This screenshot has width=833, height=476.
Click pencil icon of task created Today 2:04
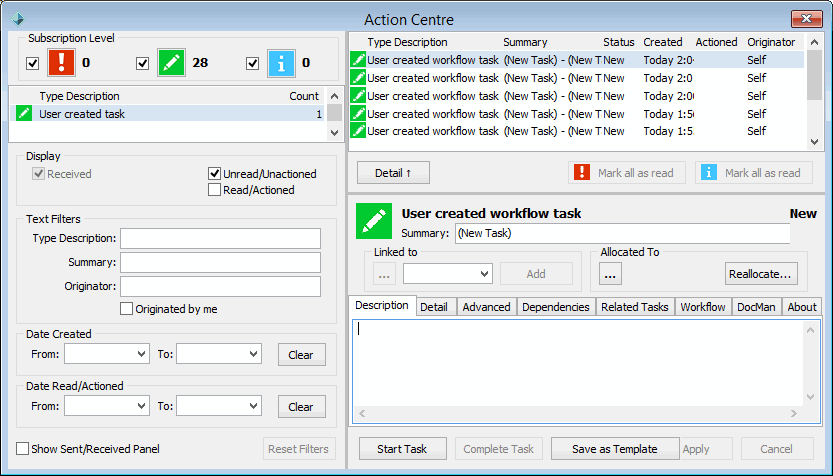(x=358, y=60)
